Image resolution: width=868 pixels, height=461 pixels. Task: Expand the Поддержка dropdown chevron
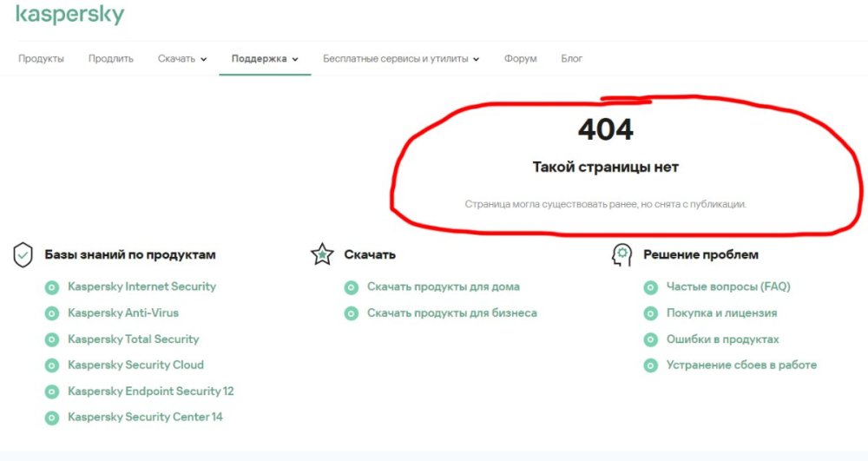295,59
